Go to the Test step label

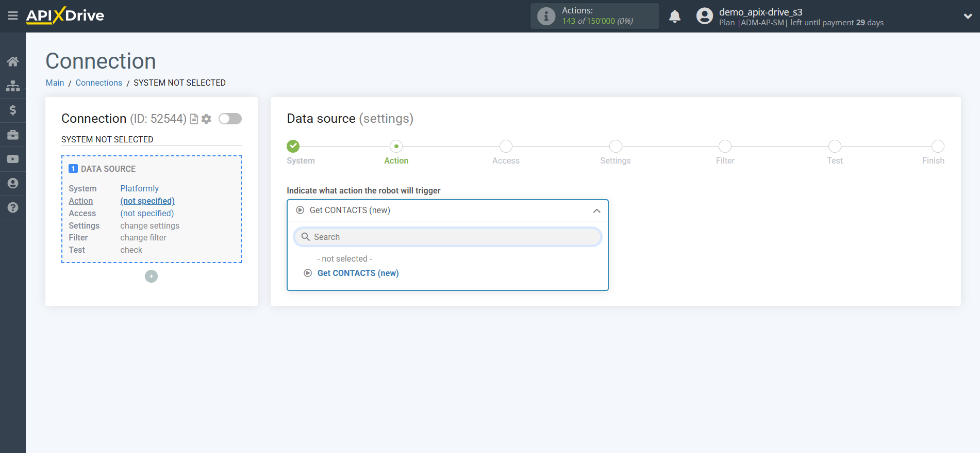click(x=835, y=161)
